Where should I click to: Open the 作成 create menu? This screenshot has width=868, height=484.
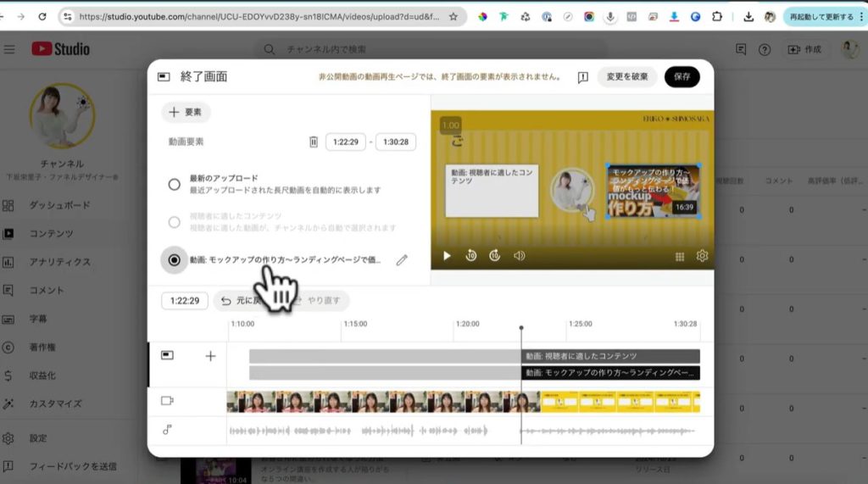(805, 49)
